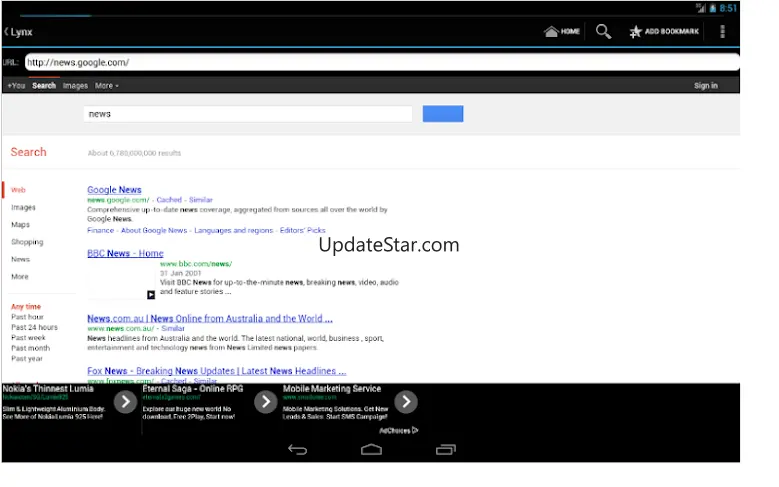Filter results by Past hour
This screenshot has width=779, height=487.
point(27,317)
